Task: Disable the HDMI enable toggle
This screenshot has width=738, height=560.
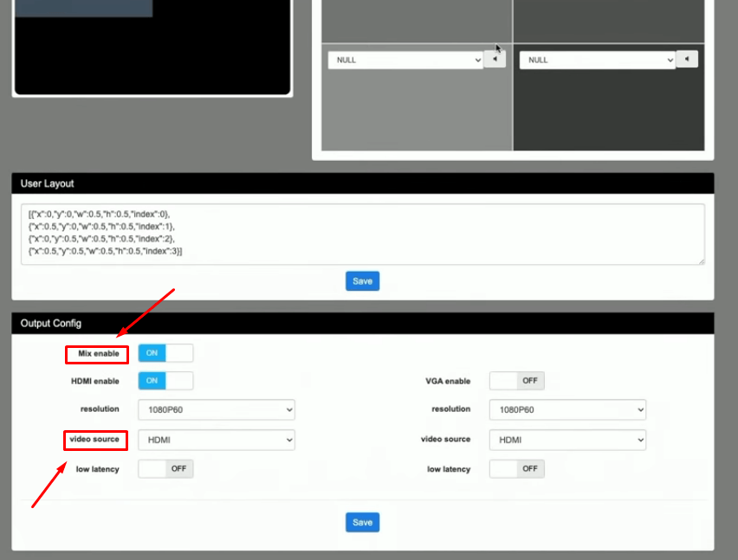Action: pos(165,381)
